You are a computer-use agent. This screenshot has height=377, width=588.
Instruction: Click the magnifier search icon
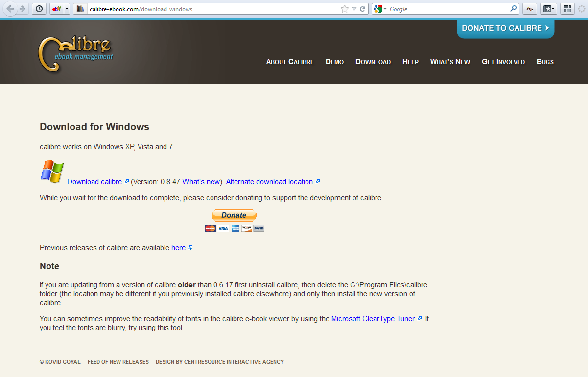click(x=513, y=9)
